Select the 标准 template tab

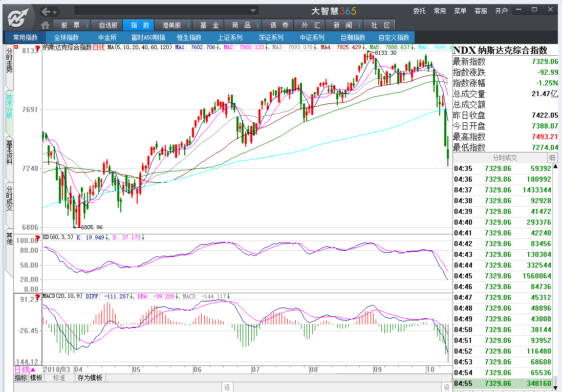pyautogui.click(x=59, y=378)
